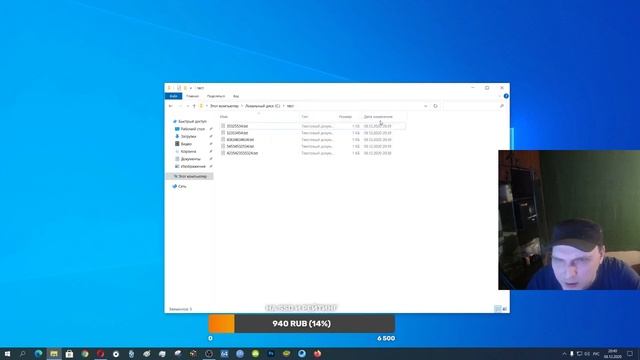Open Opera browser from taskbar
640x360 pixels.
pos(100,354)
